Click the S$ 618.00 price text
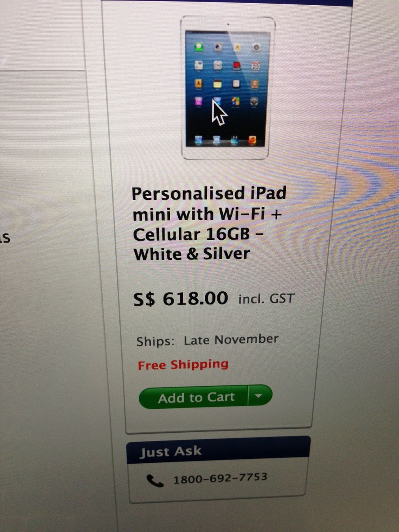399x532 pixels. (x=181, y=299)
